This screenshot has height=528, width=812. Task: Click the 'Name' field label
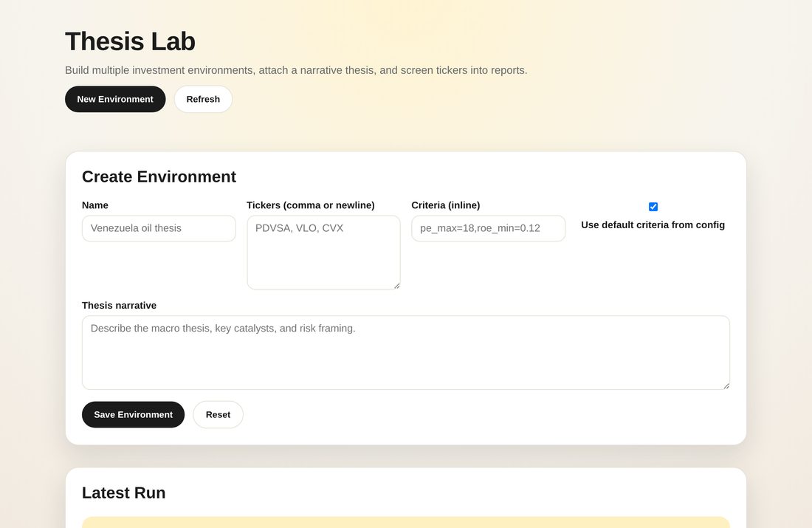point(95,205)
